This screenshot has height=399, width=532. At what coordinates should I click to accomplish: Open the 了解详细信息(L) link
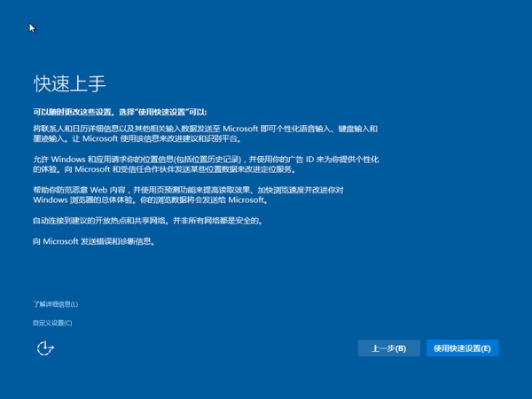(x=56, y=304)
